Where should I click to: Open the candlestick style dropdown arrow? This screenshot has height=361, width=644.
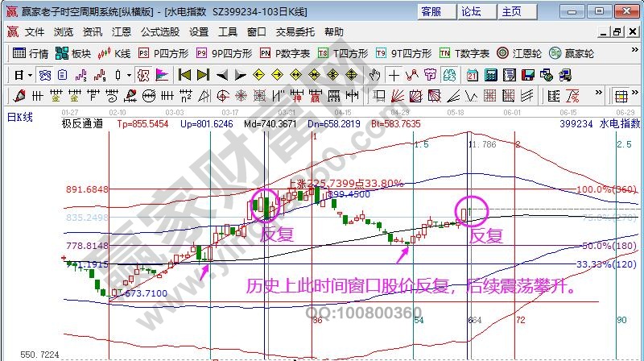[x=128, y=75]
